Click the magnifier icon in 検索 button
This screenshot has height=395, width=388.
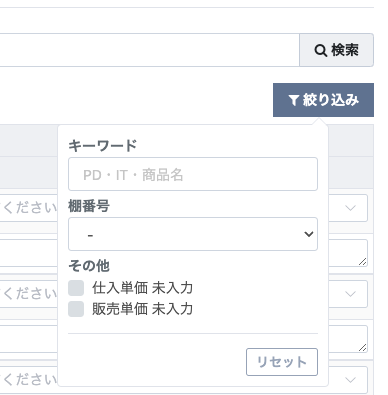(x=320, y=51)
